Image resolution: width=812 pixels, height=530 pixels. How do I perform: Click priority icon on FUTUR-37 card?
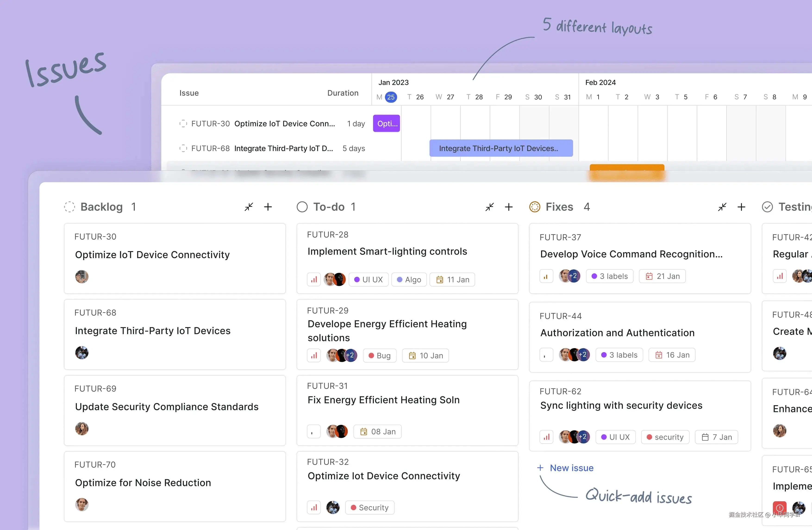click(x=546, y=276)
